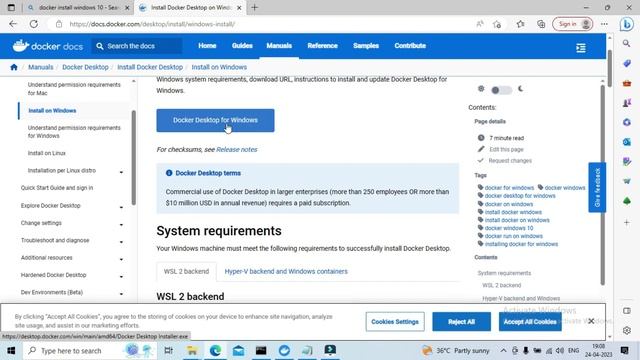Open Quick Start Guide and sign in
The width and height of the screenshot is (640, 360).
[57, 188]
